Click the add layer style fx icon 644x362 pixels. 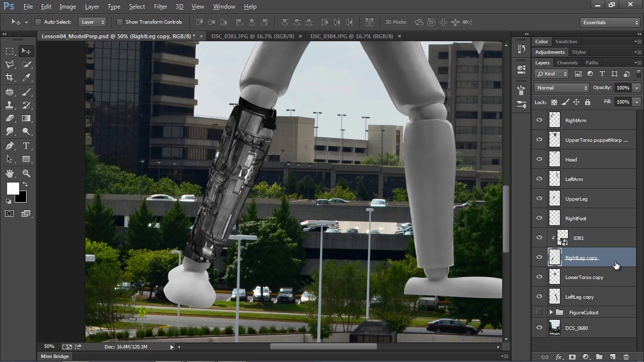[x=558, y=357]
